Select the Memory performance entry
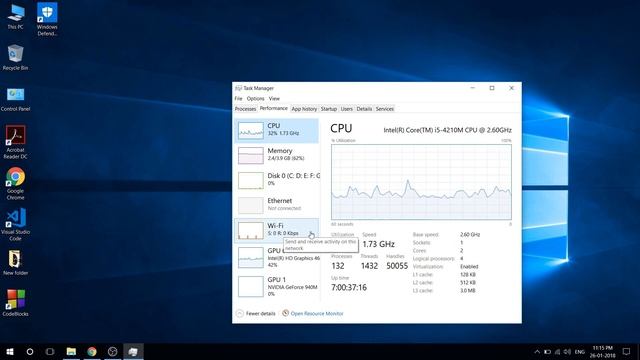This screenshot has height=360, width=640. coord(276,156)
